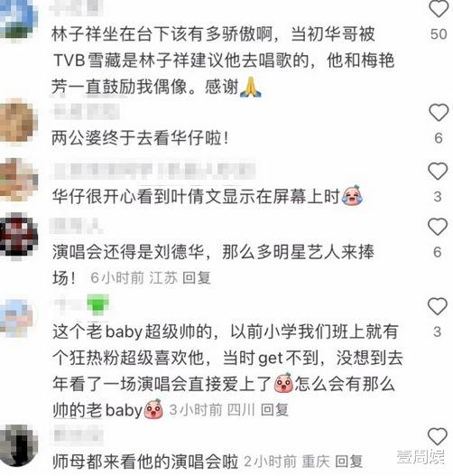This screenshot has height=476, width=453.
Task: Open avatar beside 叶倩文 comment
Action: [18, 179]
